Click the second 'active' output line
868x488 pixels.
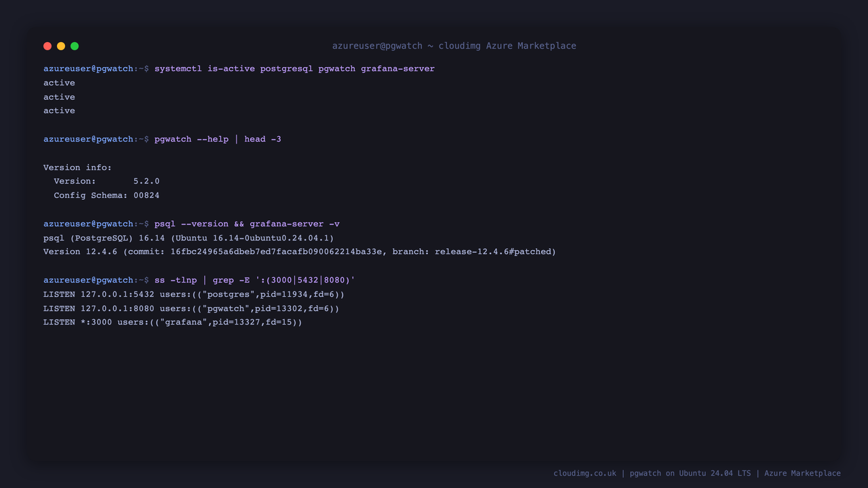pos(59,97)
